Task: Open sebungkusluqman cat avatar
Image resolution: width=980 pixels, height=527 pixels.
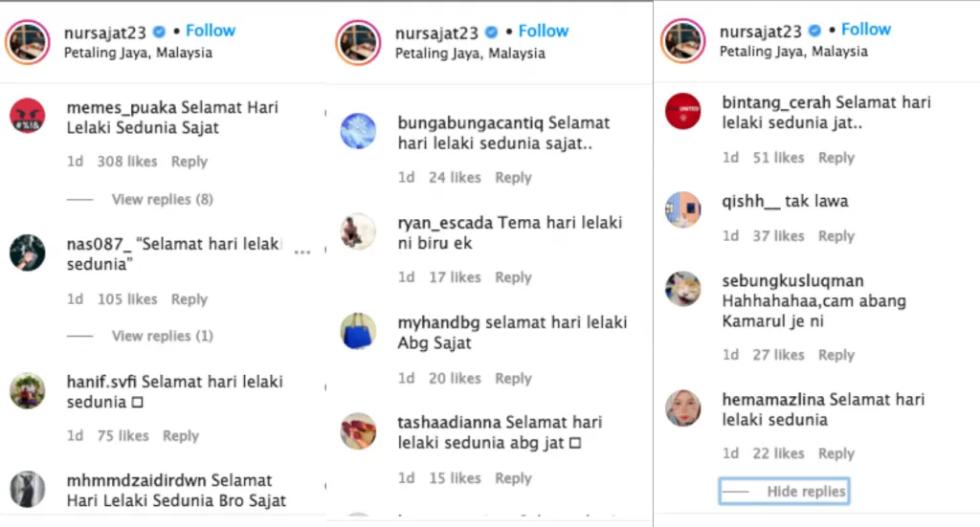Action: (x=682, y=289)
